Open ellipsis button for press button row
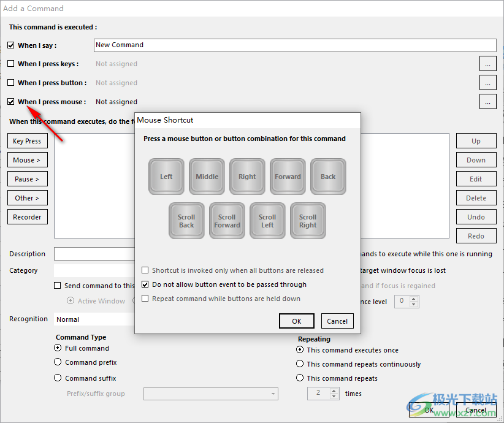This screenshot has width=504, height=423. pos(487,83)
